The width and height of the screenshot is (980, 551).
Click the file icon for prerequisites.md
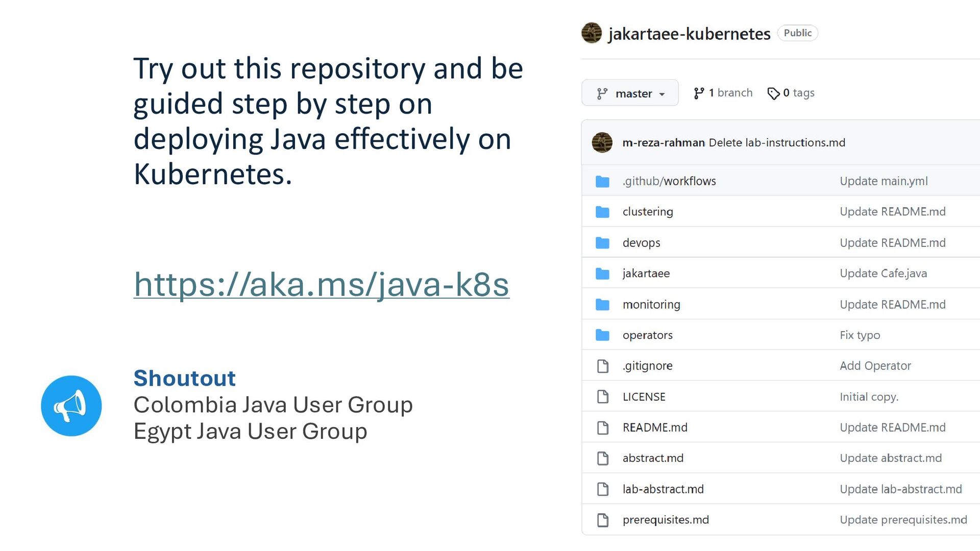coord(603,520)
